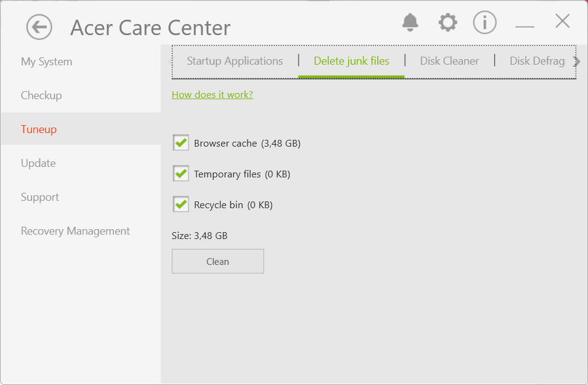588x385 pixels.
Task: Select the Disk Defrag tab
Action: point(537,61)
